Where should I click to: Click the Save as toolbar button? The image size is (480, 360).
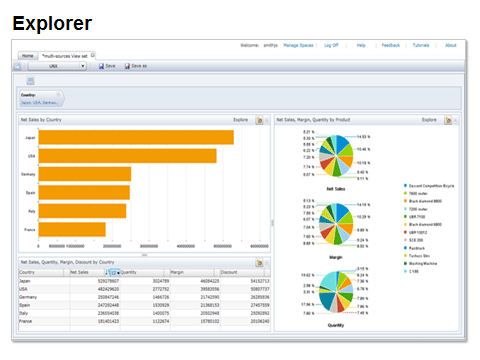tap(136, 66)
